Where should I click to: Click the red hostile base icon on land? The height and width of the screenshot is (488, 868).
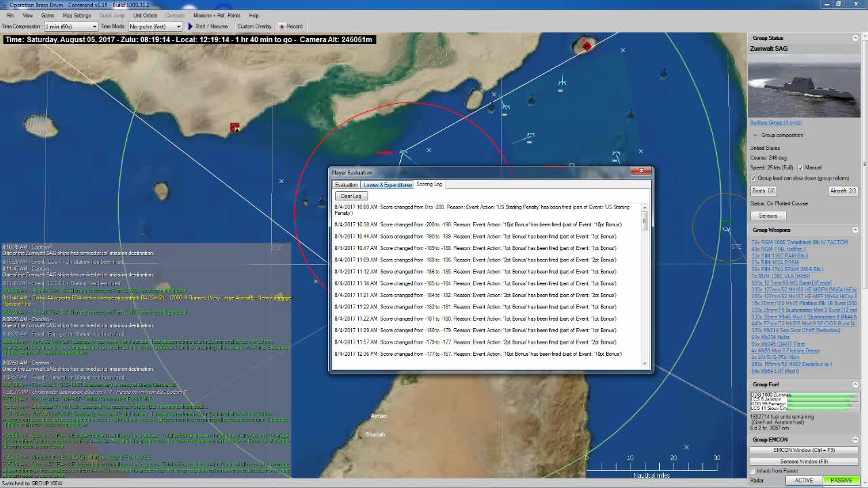coord(235,127)
